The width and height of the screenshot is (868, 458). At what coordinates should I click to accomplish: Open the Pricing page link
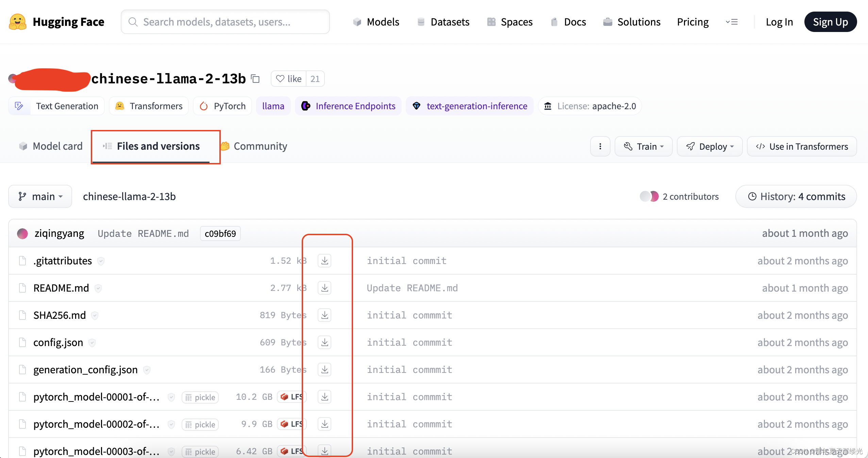(x=692, y=22)
